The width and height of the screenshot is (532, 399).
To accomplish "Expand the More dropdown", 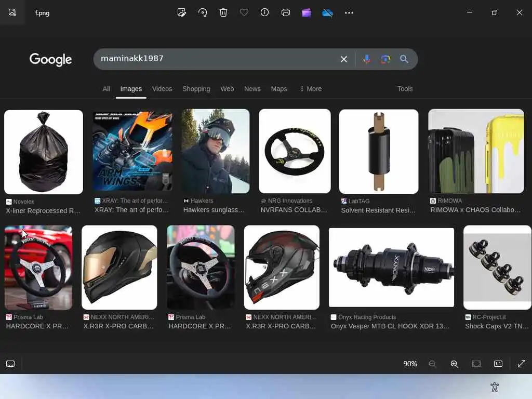I will 311,89.
